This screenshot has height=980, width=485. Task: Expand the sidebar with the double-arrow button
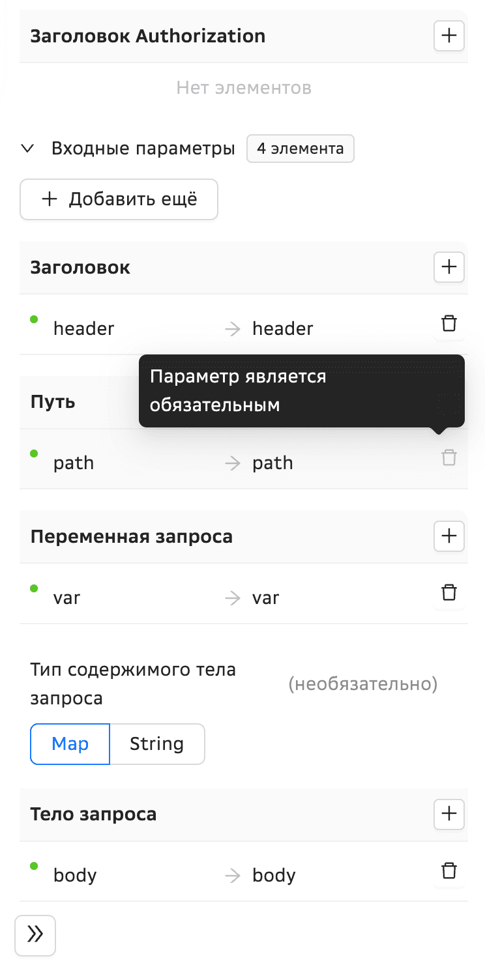coord(35,936)
